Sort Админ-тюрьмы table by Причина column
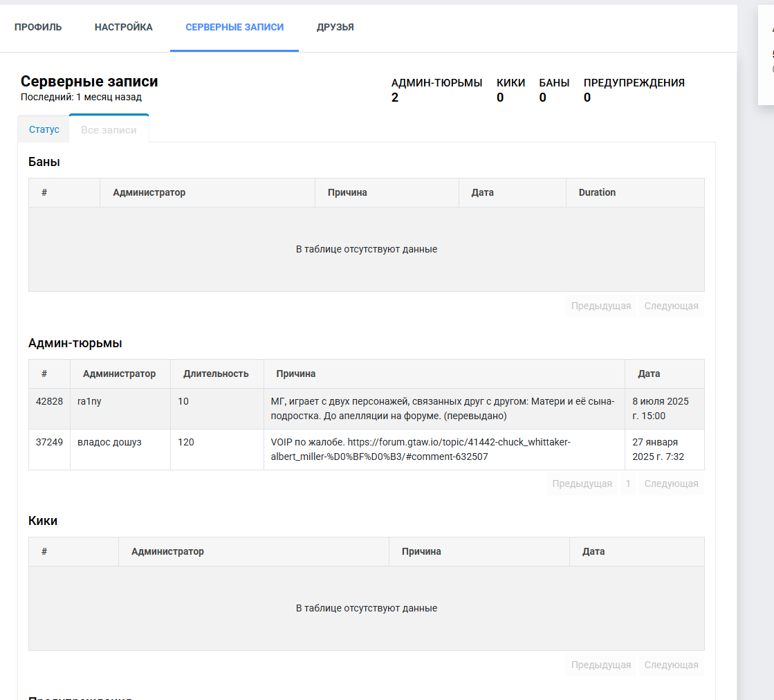 tap(444, 374)
